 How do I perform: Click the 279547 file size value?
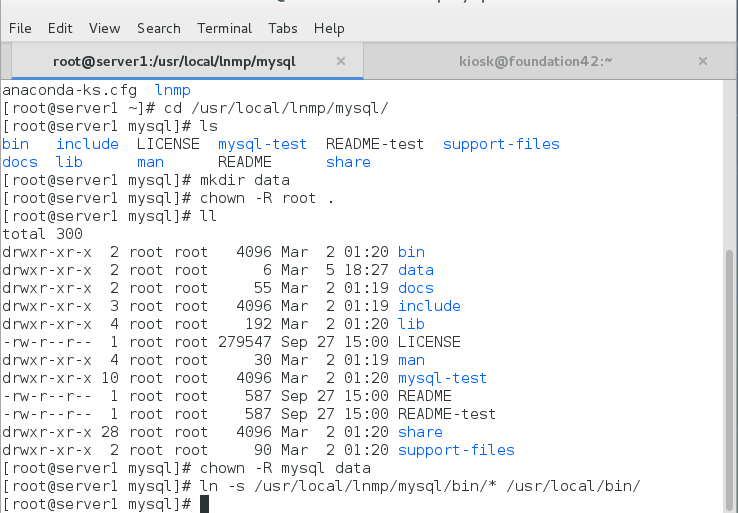pyautogui.click(x=245, y=342)
